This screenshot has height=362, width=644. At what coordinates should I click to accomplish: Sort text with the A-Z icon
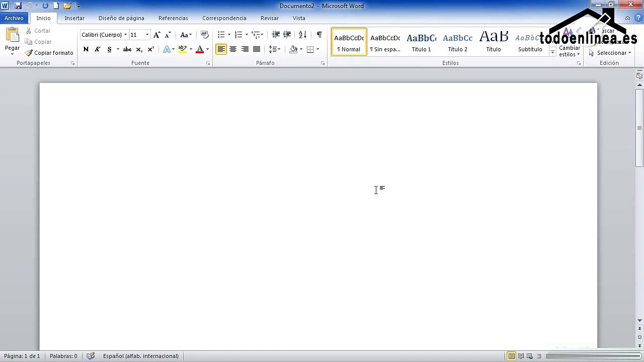pyautogui.click(x=302, y=35)
